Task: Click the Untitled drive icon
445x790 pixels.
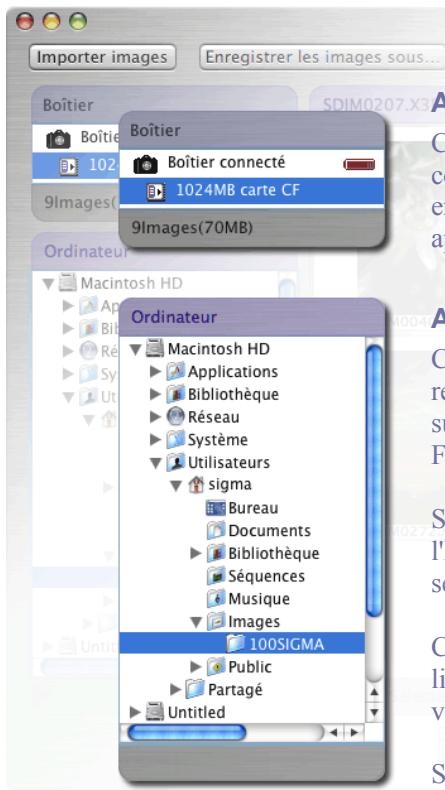Action: [x=155, y=712]
